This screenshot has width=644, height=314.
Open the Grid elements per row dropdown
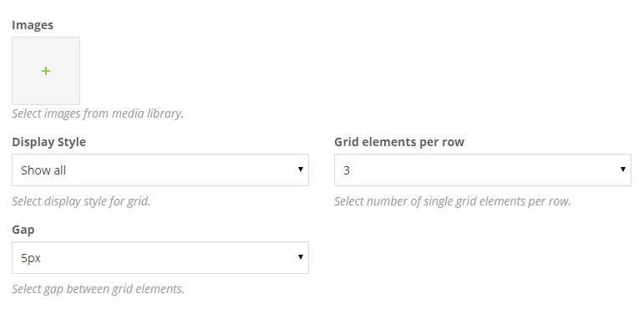click(x=483, y=170)
